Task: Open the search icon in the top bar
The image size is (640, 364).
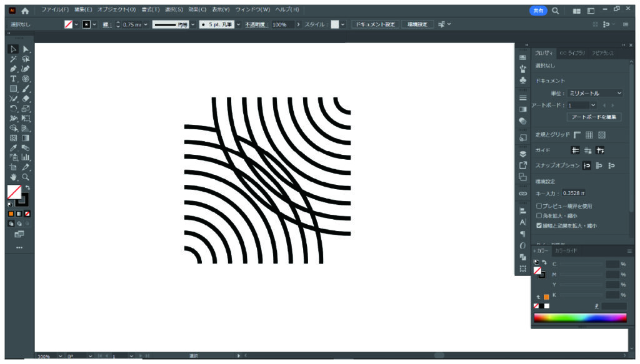Action: [x=555, y=11]
